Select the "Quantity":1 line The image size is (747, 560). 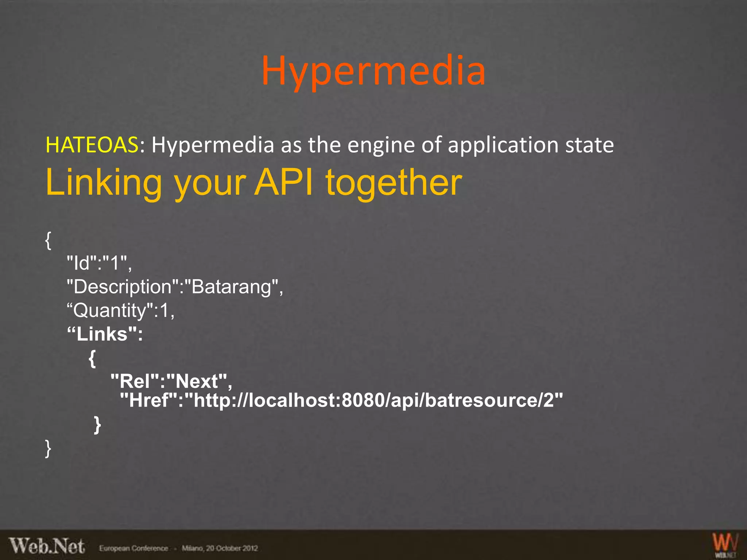(x=120, y=310)
